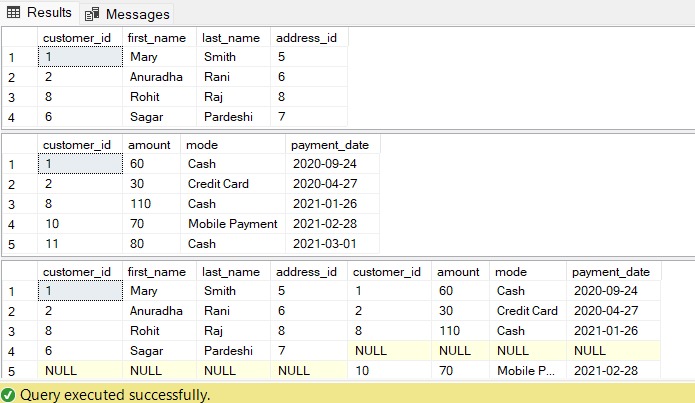Select first table's customer_id column header
This screenshot has width=695, height=403.
[80, 38]
